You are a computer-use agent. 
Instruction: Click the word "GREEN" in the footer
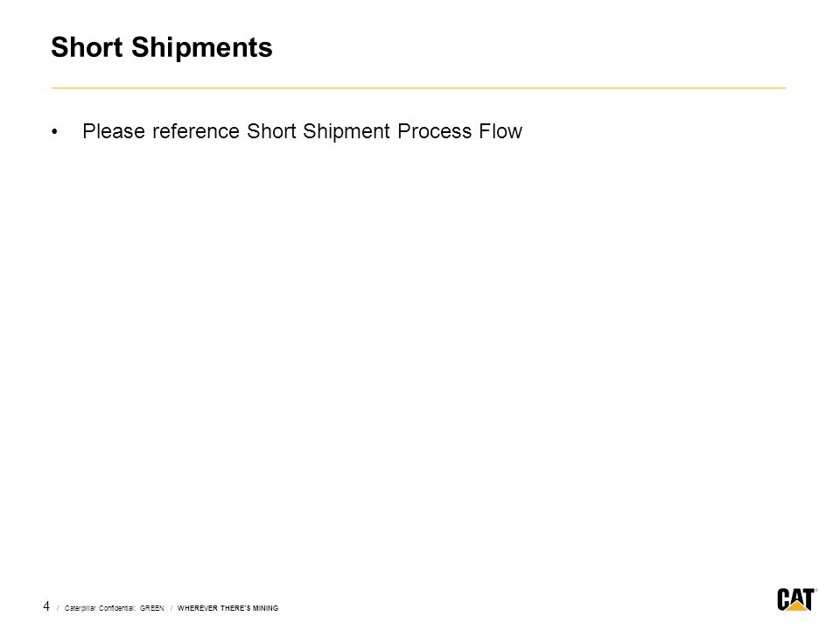coord(152,608)
